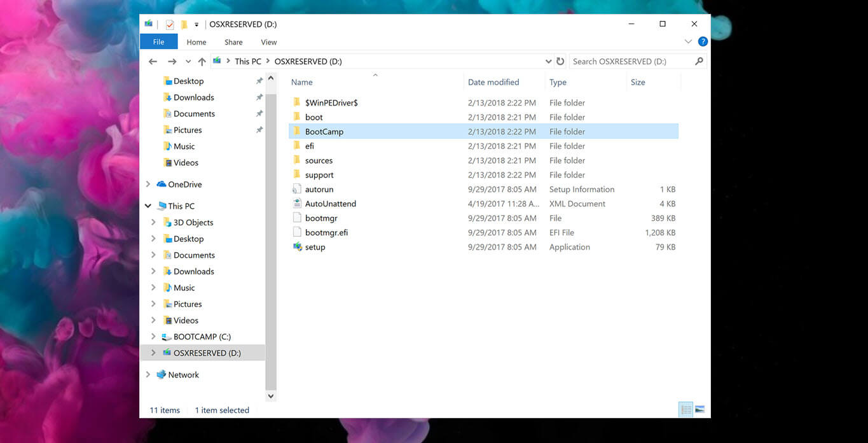Click the "4/19/2017 11:28 A..." date cell
This screenshot has height=443, width=868.
tap(504, 204)
